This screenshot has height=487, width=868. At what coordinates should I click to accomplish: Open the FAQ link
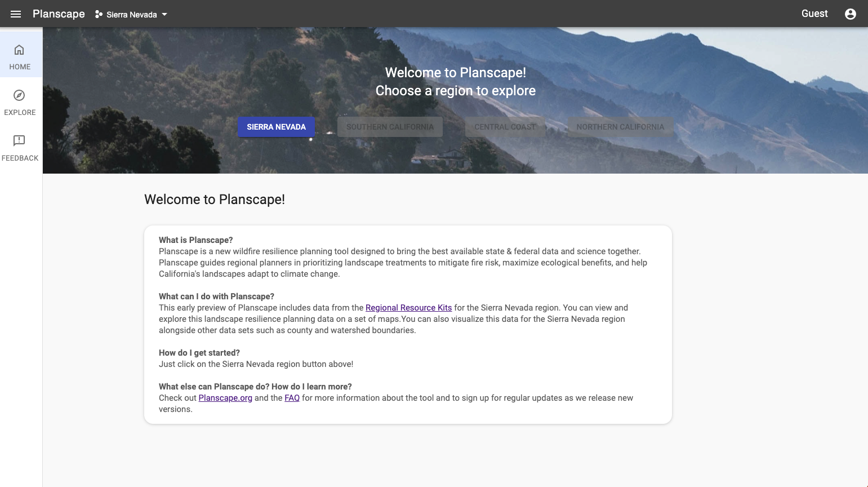(292, 398)
